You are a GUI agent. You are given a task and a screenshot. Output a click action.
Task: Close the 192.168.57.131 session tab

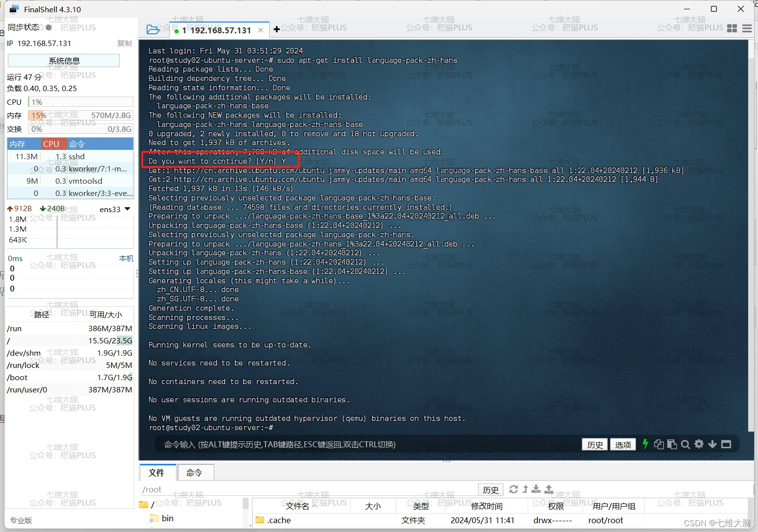tap(260, 30)
